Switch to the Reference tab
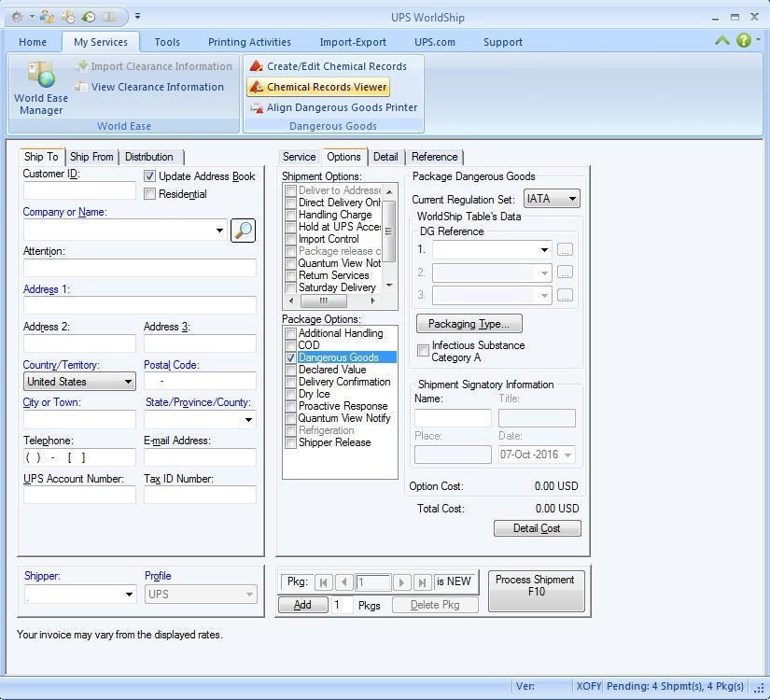Image resolution: width=770 pixels, height=700 pixels. point(435,157)
